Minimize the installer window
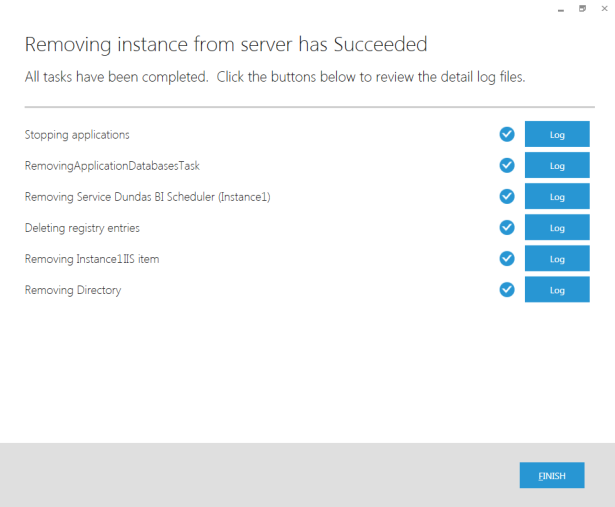 [x=561, y=9]
